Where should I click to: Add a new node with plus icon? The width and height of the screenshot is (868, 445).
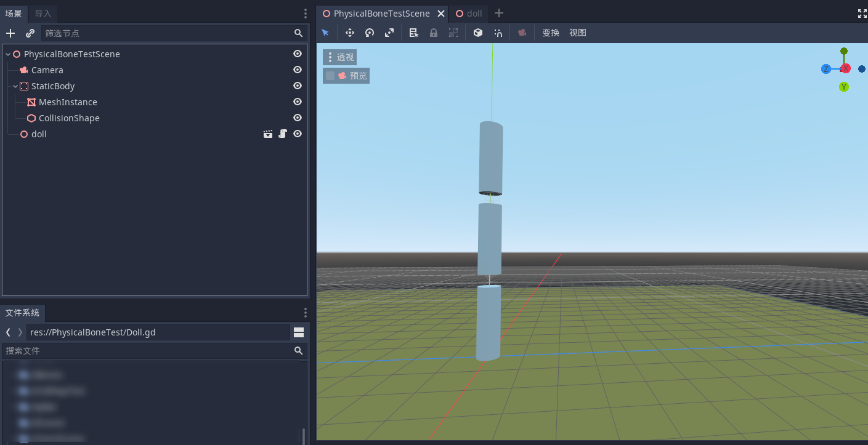coord(10,33)
